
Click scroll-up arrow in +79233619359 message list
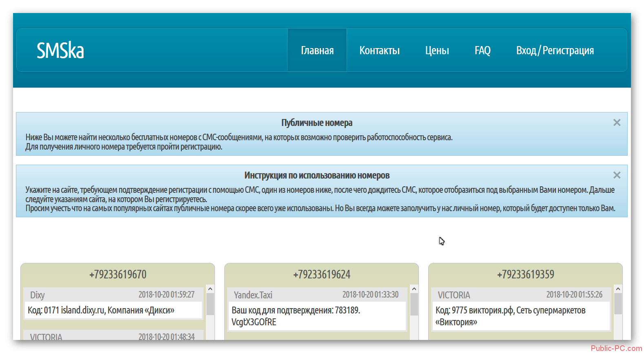(618, 289)
